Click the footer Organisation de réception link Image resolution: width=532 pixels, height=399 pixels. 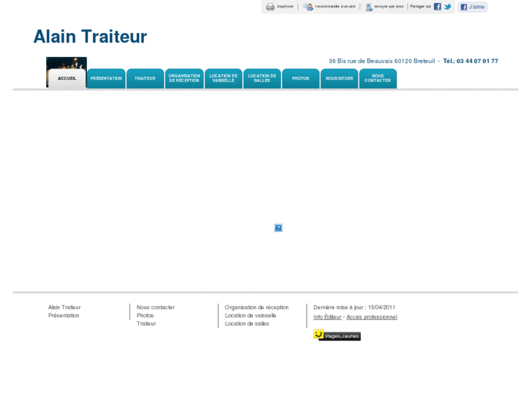coord(257,307)
